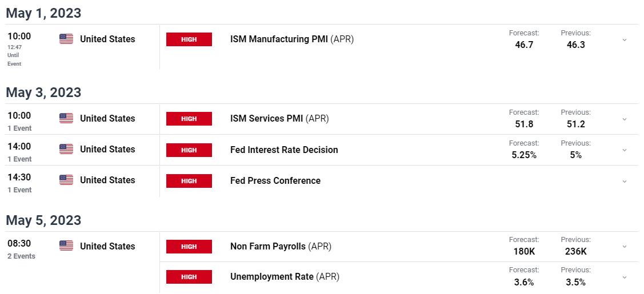The image size is (644, 294).
Task: Expand the Unemployment Rate chevron
Action: [x=624, y=277]
